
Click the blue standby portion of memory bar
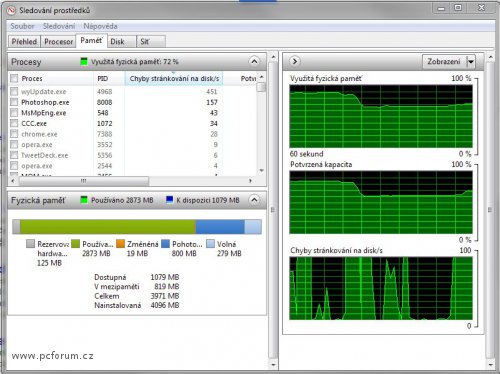tap(220, 227)
